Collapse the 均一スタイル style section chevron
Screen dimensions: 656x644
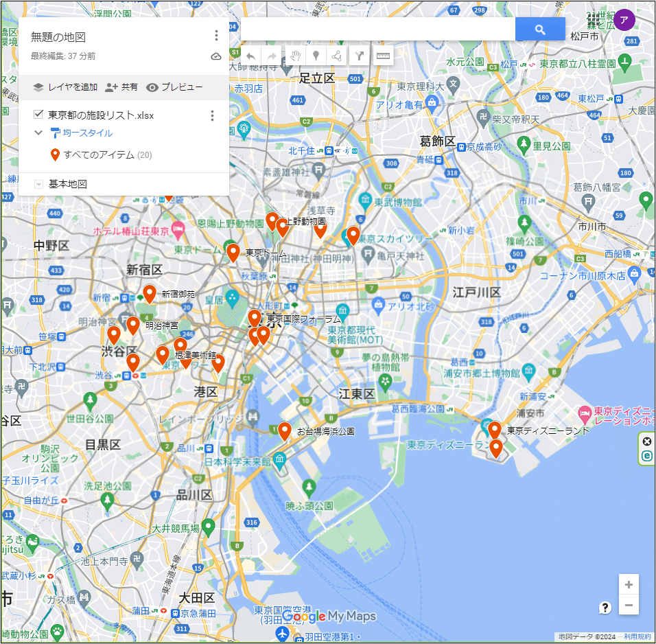click(38, 133)
